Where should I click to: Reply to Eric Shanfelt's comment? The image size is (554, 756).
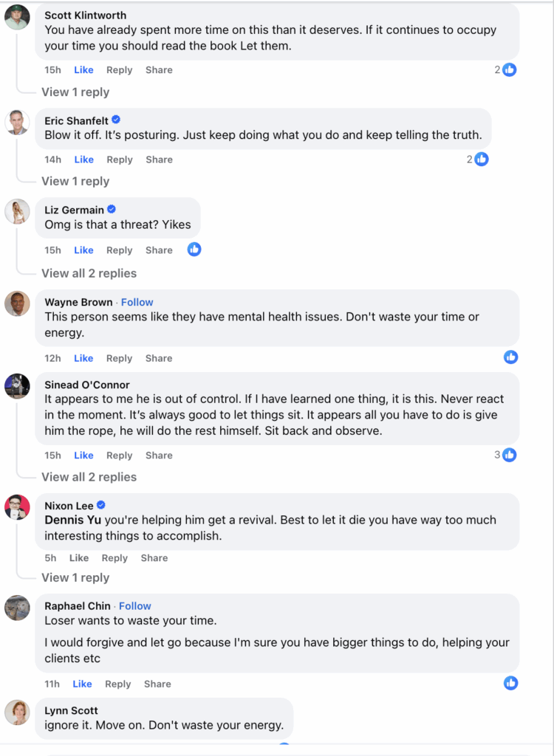pyautogui.click(x=119, y=159)
